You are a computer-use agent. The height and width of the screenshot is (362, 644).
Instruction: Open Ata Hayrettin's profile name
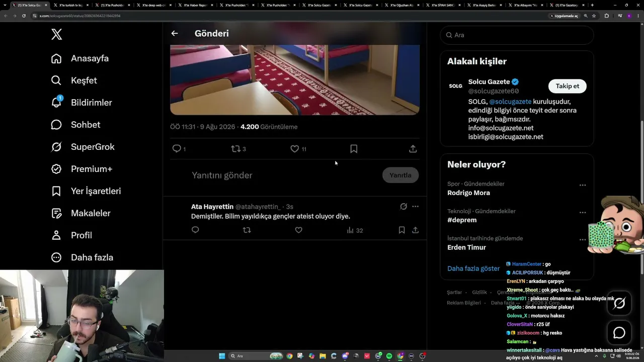212,207
